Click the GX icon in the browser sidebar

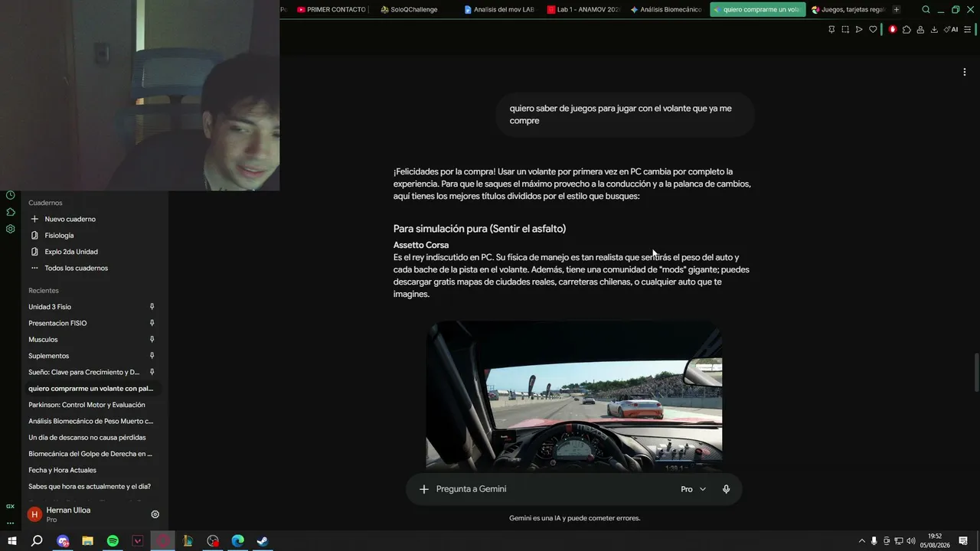click(10, 507)
